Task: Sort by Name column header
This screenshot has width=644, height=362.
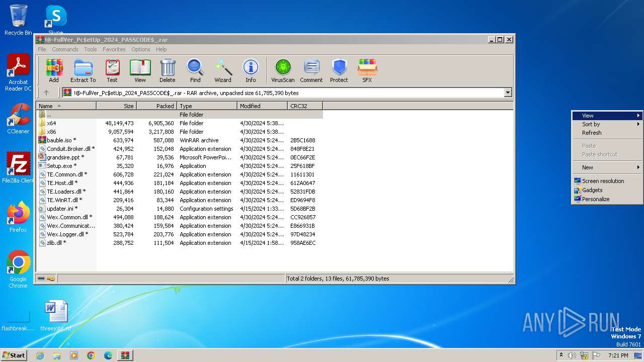Action: coord(66,106)
